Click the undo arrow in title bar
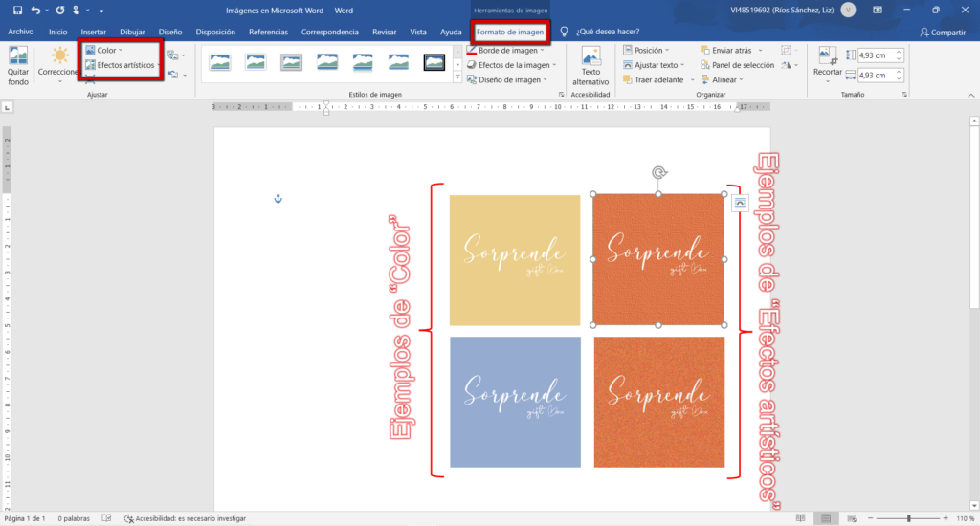Screen dimensions: 980x526 click(x=35, y=10)
